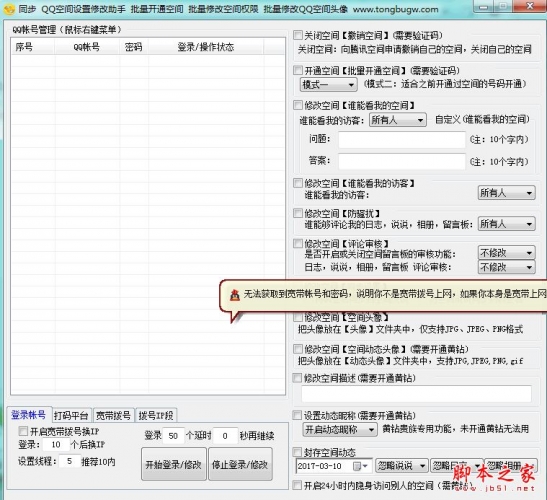Open 开启动态昵称 dropdown

click(x=340, y=430)
